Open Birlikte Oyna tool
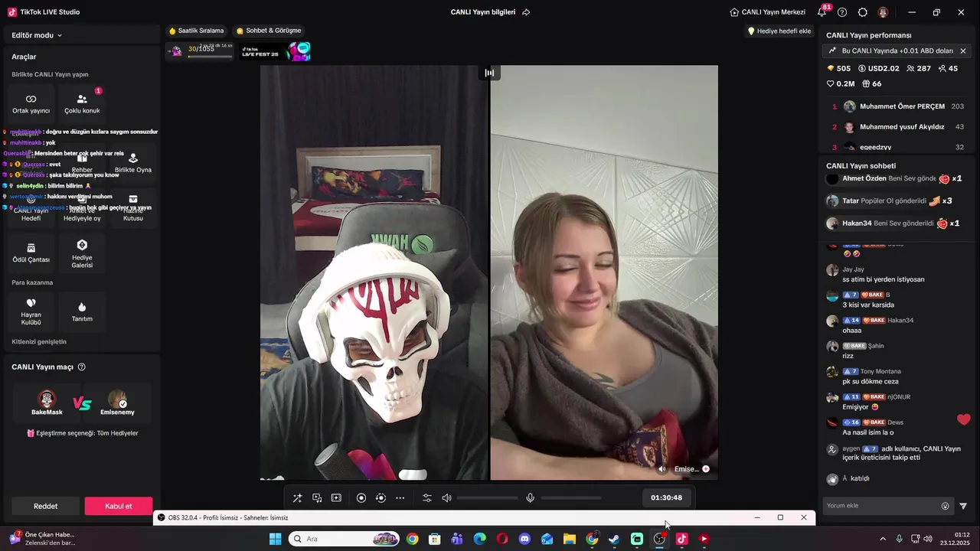This screenshot has width=980, height=551. 133,163
